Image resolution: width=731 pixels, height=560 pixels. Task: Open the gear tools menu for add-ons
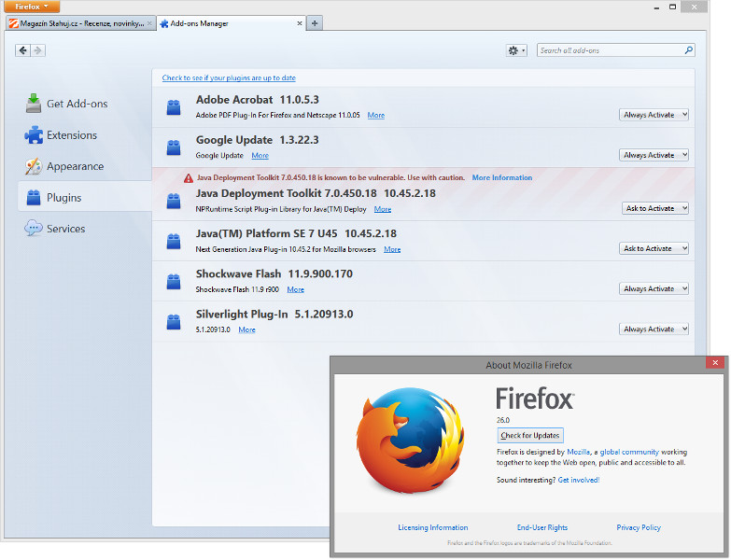516,50
